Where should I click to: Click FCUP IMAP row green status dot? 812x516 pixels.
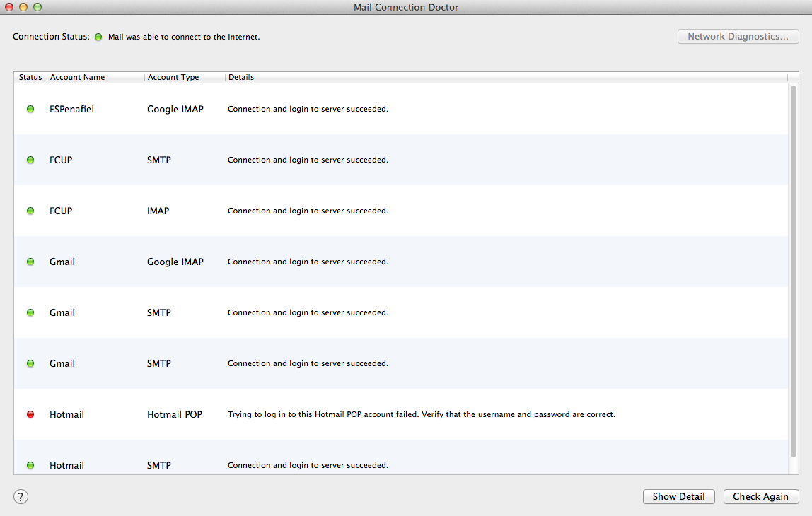pos(30,211)
